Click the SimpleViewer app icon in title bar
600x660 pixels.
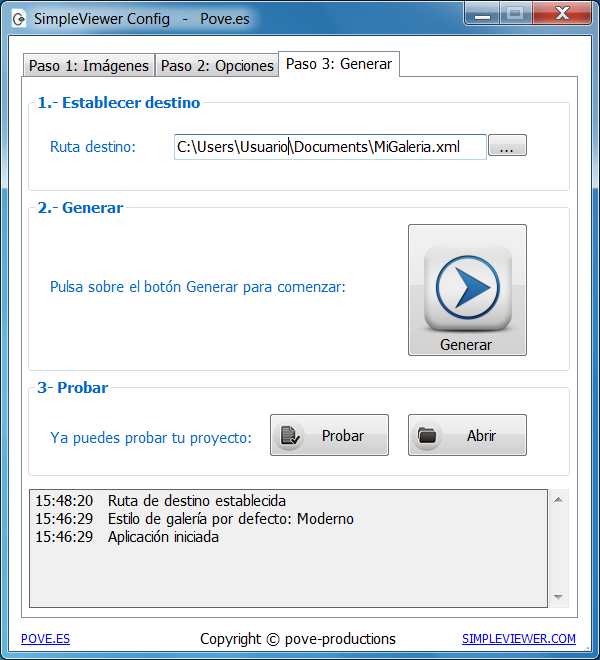click(x=18, y=19)
